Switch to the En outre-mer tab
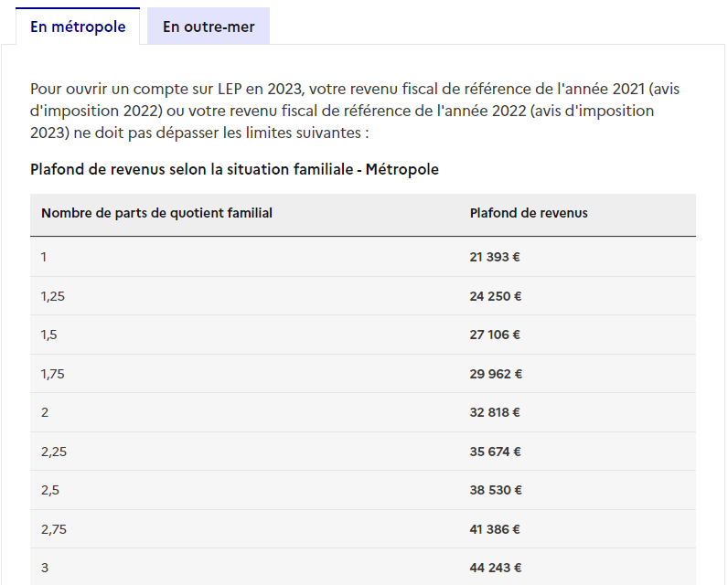Image resolution: width=728 pixels, height=585 pixels. click(x=209, y=27)
